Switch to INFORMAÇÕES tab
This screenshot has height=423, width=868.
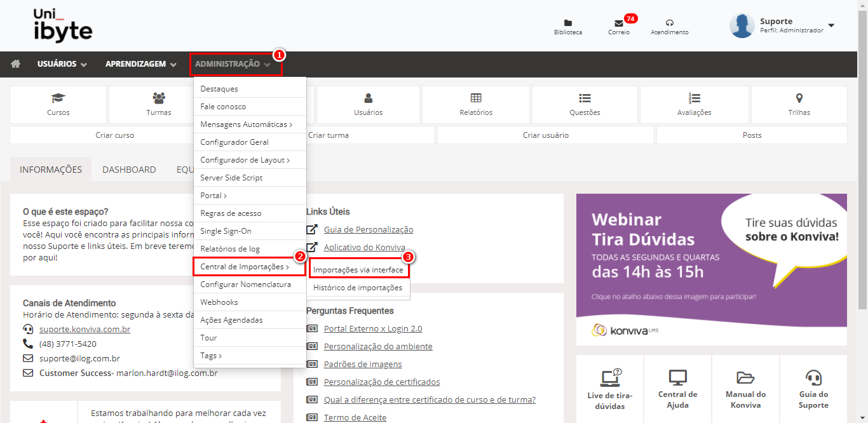point(51,170)
